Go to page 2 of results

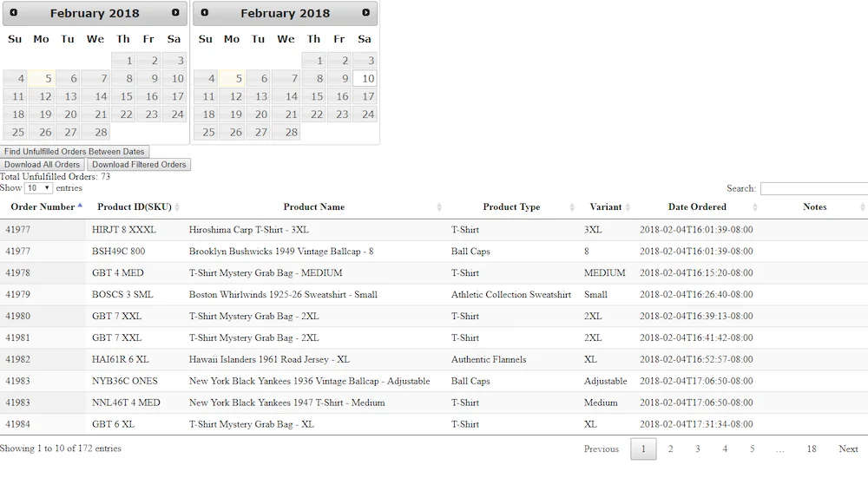(670, 449)
